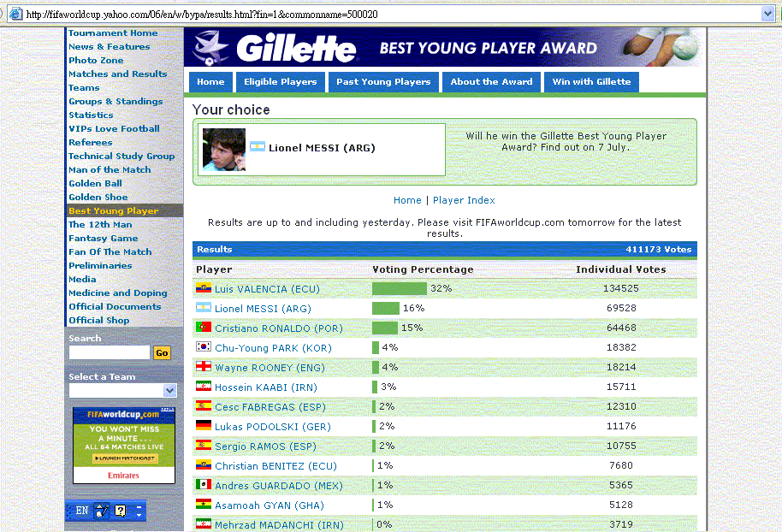Image resolution: width=782 pixels, height=532 pixels.
Task: Click the Portugal flag beside Cristiano RONALDO
Action: tap(204, 328)
